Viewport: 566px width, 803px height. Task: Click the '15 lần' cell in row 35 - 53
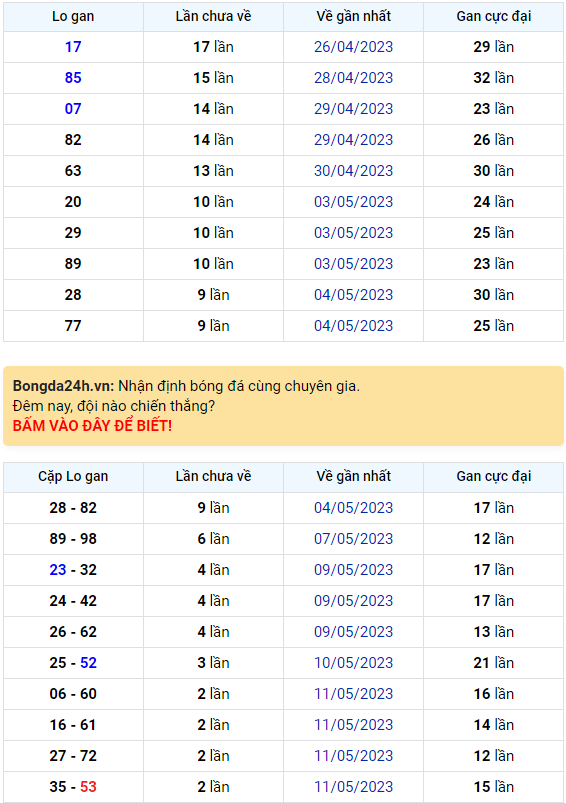(x=494, y=787)
